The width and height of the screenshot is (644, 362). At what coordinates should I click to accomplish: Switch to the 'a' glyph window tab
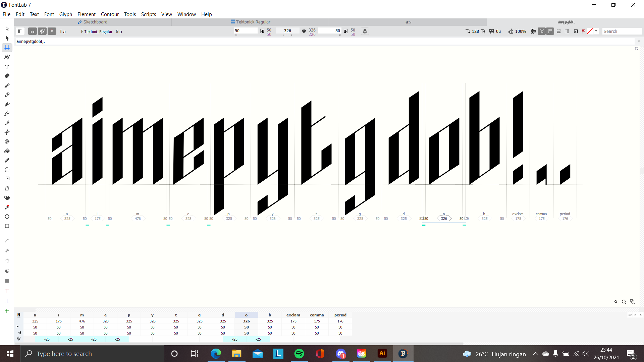coord(408,22)
